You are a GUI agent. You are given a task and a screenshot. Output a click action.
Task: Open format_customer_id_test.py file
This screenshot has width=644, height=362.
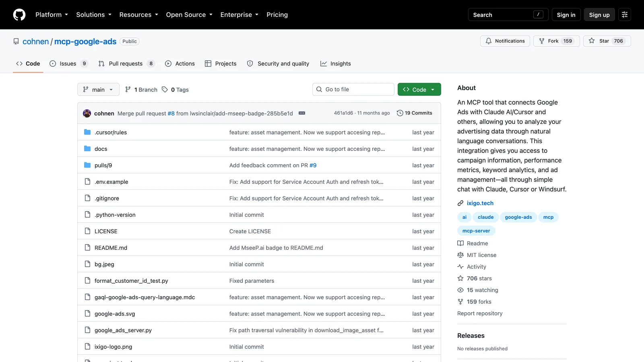click(131, 281)
